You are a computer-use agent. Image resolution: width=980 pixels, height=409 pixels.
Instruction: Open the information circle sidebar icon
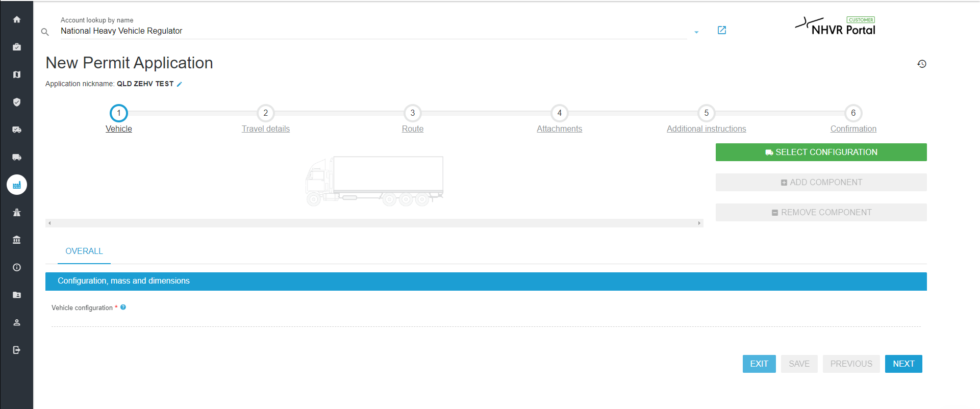coord(17,267)
